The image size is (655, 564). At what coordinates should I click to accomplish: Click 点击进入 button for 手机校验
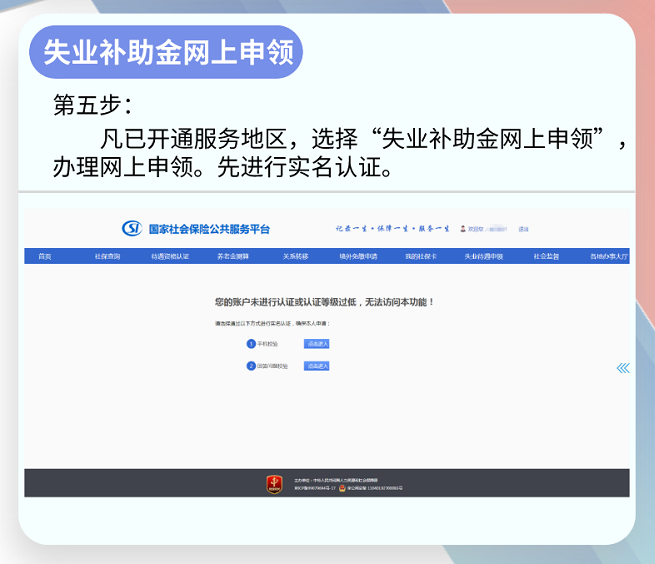(x=317, y=343)
